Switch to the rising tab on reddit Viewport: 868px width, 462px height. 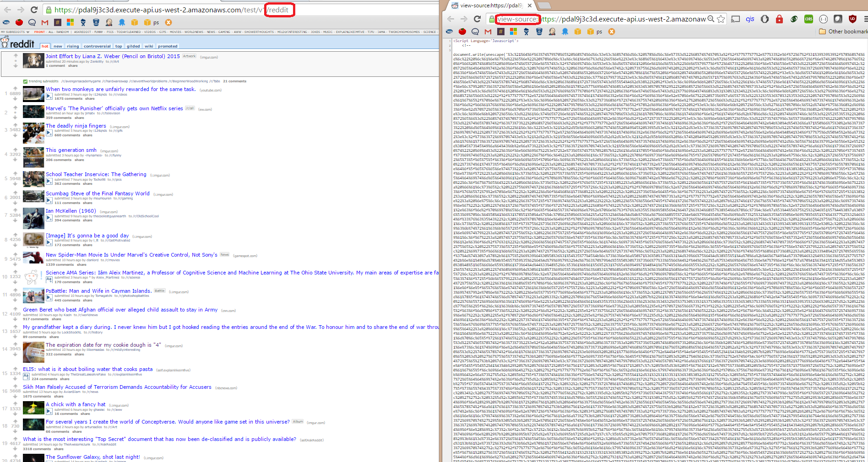point(73,46)
